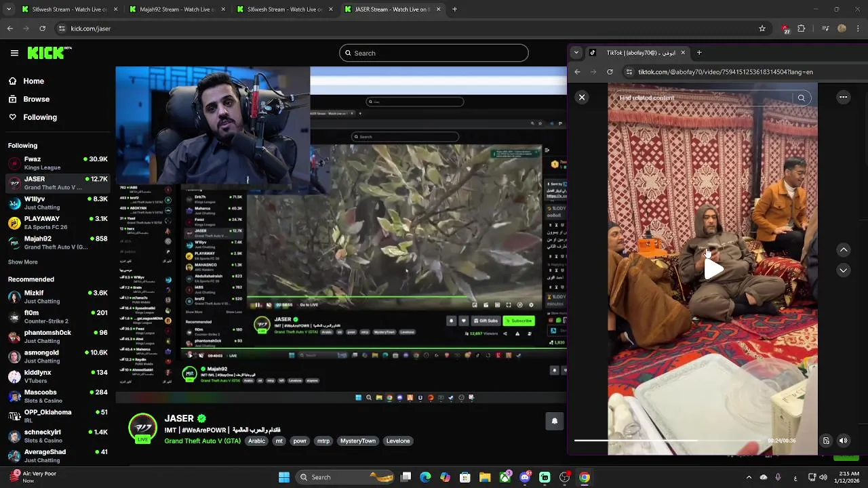Switch to Majah92 Stream tab

[x=176, y=9]
